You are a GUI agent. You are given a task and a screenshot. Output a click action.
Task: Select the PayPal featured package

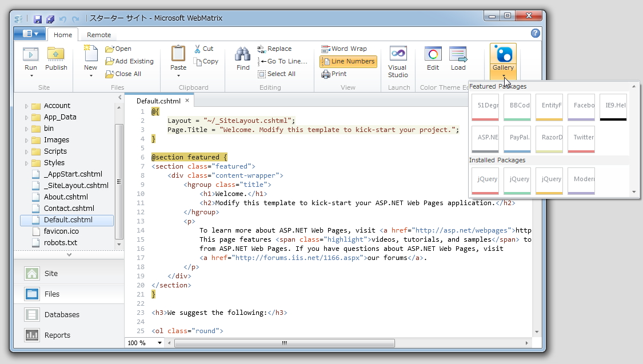[517, 139]
